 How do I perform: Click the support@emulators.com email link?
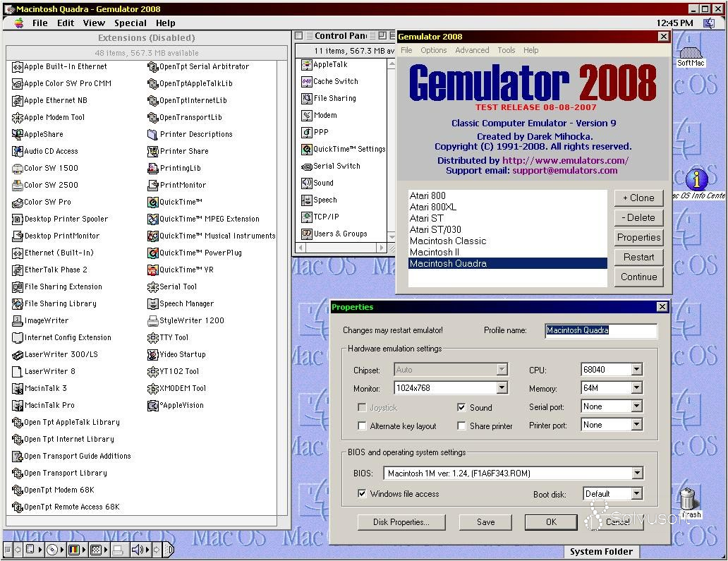tap(565, 171)
